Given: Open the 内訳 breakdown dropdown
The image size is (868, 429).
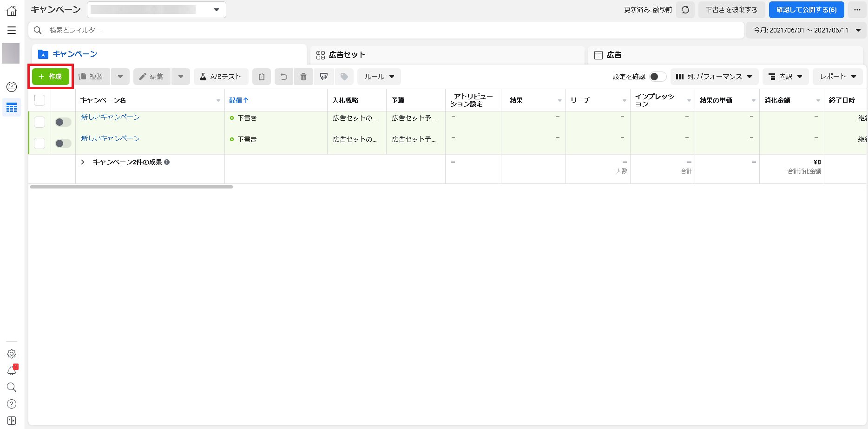Looking at the screenshot, I should (785, 77).
